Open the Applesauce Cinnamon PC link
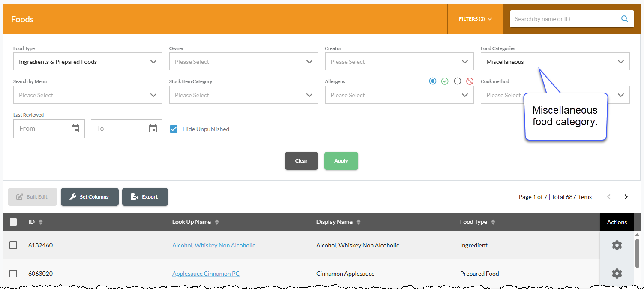The height and width of the screenshot is (289, 644). click(206, 274)
